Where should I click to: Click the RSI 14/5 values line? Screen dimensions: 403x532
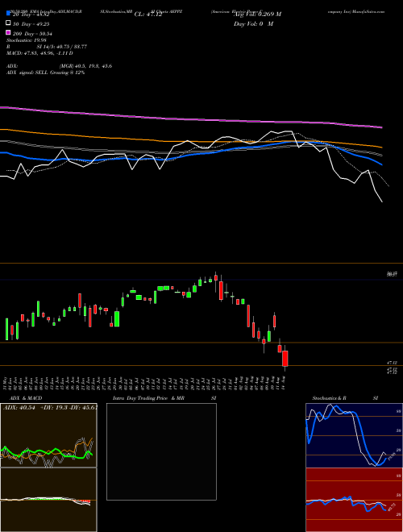47,47
